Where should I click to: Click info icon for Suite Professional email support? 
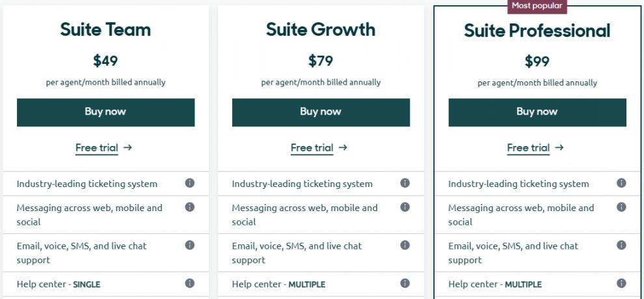click(x=621, y=245)
